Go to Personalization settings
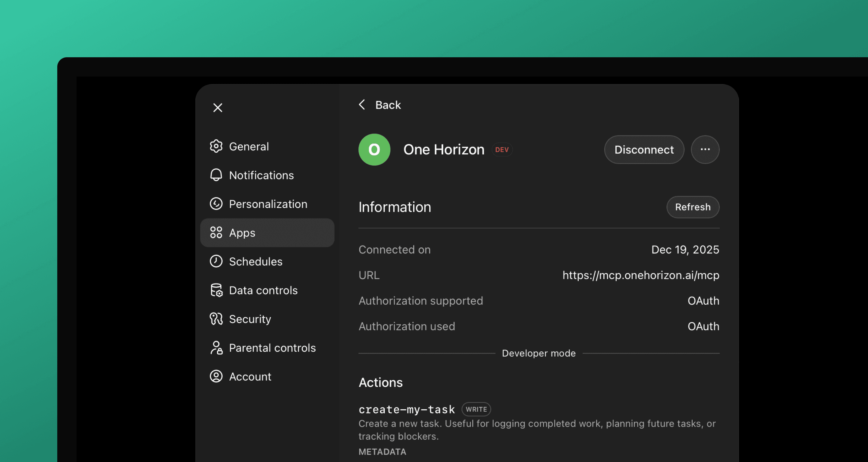The width and height of the screenshot is (868, 462). (267, 204)
